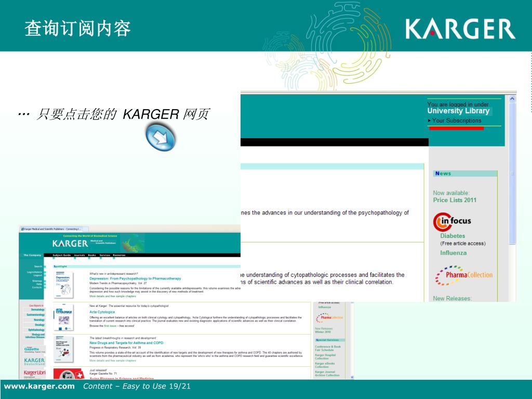This screenshot has width=532, height=399.
Task: Click scroll-down arrow in small webpage
Action: [352, 377]
